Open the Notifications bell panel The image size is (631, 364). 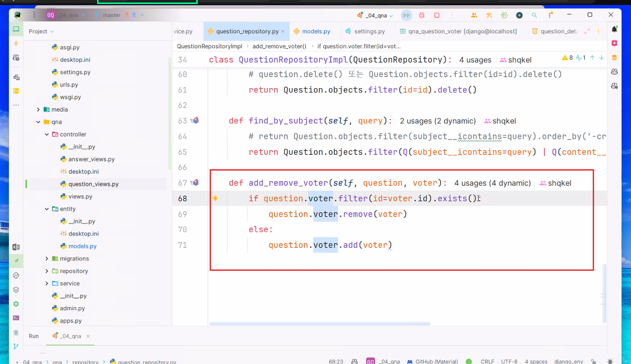(615, 30)
